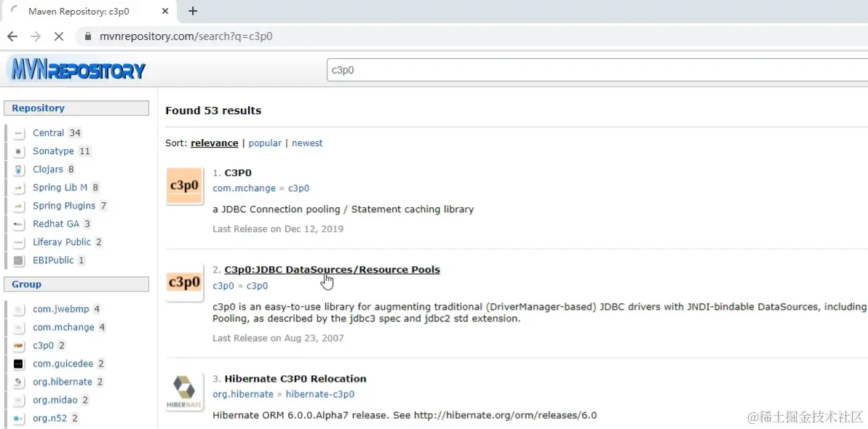Click the browser forward arrow
Viewport: 868px width, 429px height.
tap(36, 36)
